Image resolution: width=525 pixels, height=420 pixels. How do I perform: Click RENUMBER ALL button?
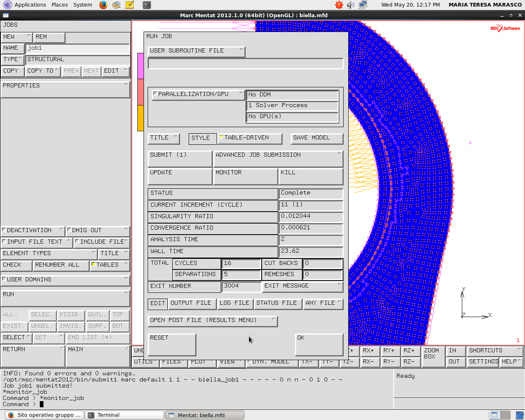61,265
